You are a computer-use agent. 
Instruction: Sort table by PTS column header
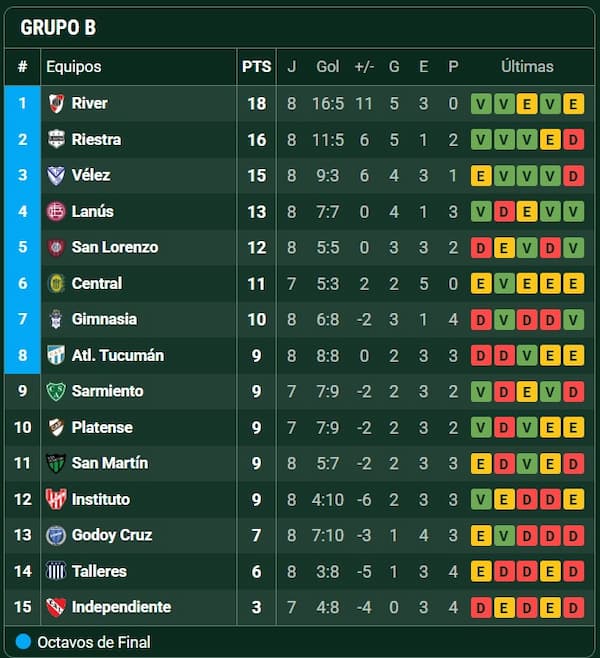click(x=256, y=67)
